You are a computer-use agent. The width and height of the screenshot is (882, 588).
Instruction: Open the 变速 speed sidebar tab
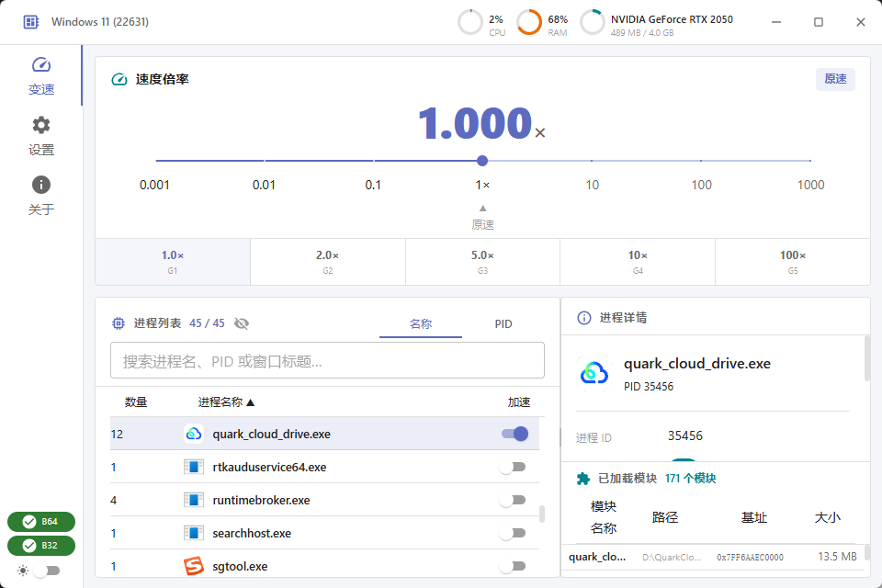[41, 75]
